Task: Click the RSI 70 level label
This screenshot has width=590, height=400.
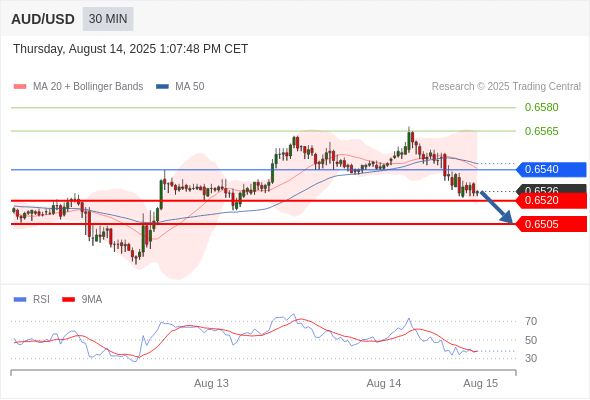Action: click(531, 321)
